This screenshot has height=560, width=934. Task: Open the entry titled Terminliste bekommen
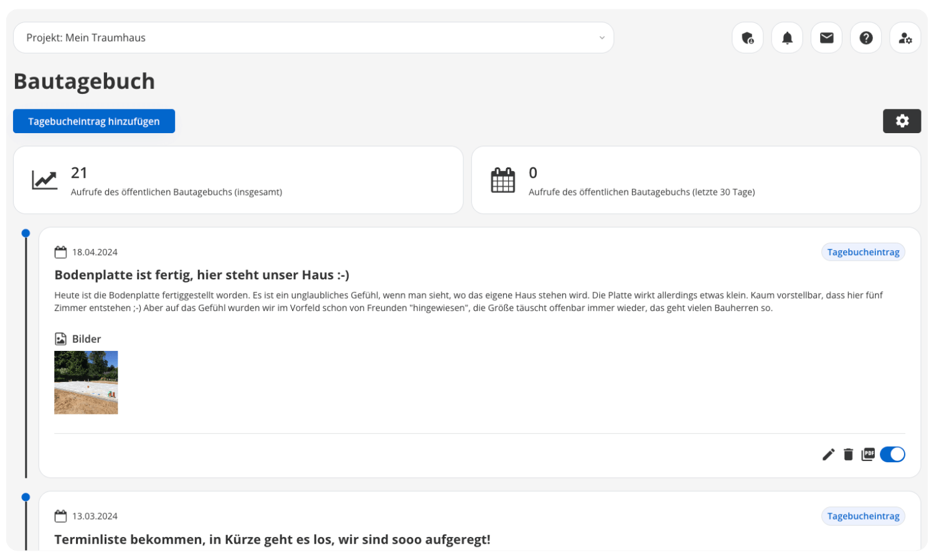click(272, 539)
